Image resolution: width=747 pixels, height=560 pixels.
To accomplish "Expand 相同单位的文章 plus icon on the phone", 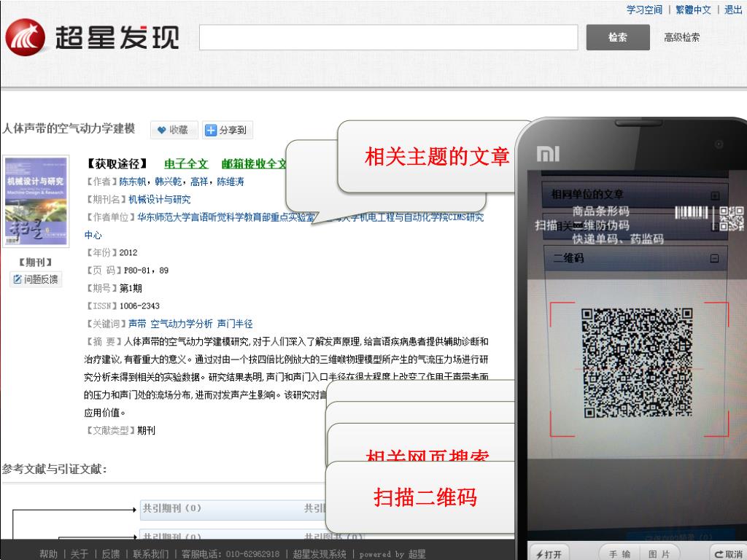I will click(715, 195).
